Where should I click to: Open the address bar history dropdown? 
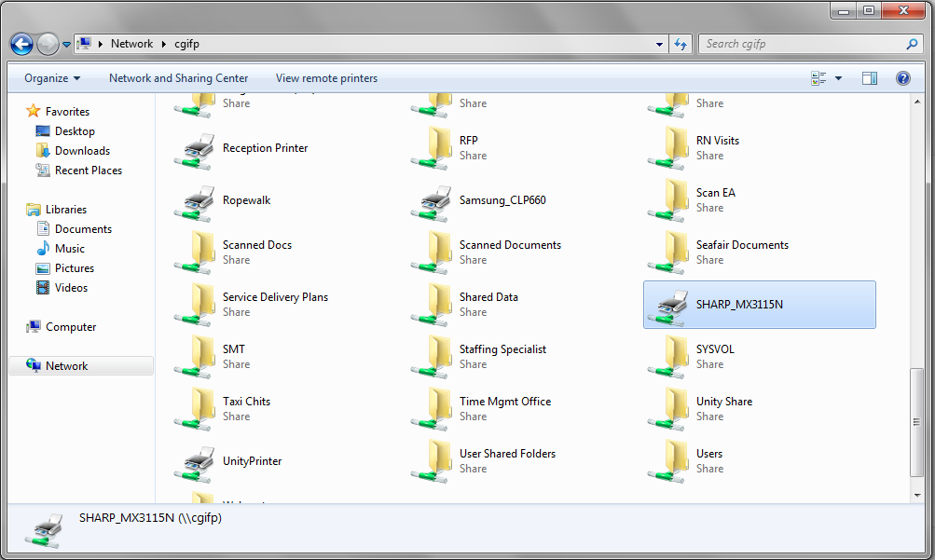(x=659, y=44)
